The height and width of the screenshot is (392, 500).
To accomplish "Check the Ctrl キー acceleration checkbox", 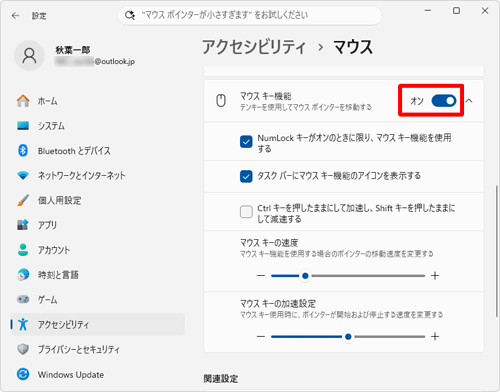I will tap(246, 212).
